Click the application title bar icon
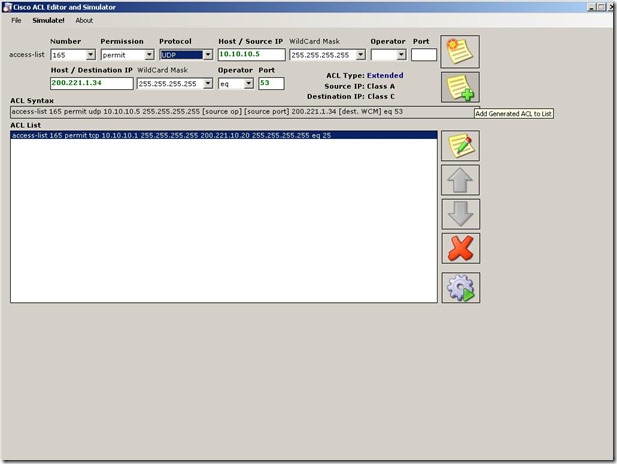 (x=7, y=7)
